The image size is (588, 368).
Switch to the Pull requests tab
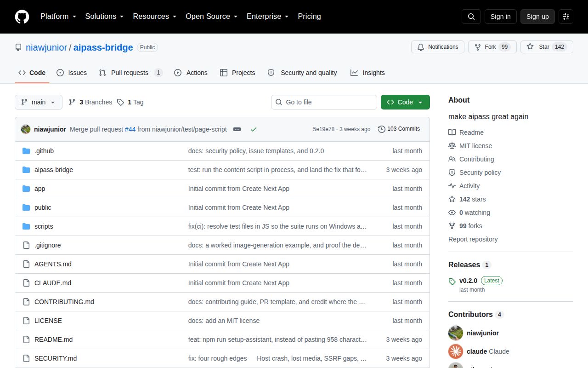pyautogui.click(x=130, y=73)
